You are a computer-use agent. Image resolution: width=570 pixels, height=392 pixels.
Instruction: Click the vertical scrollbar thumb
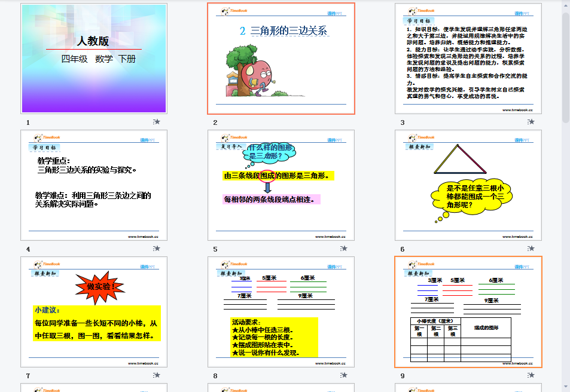[x=566, y=67]
